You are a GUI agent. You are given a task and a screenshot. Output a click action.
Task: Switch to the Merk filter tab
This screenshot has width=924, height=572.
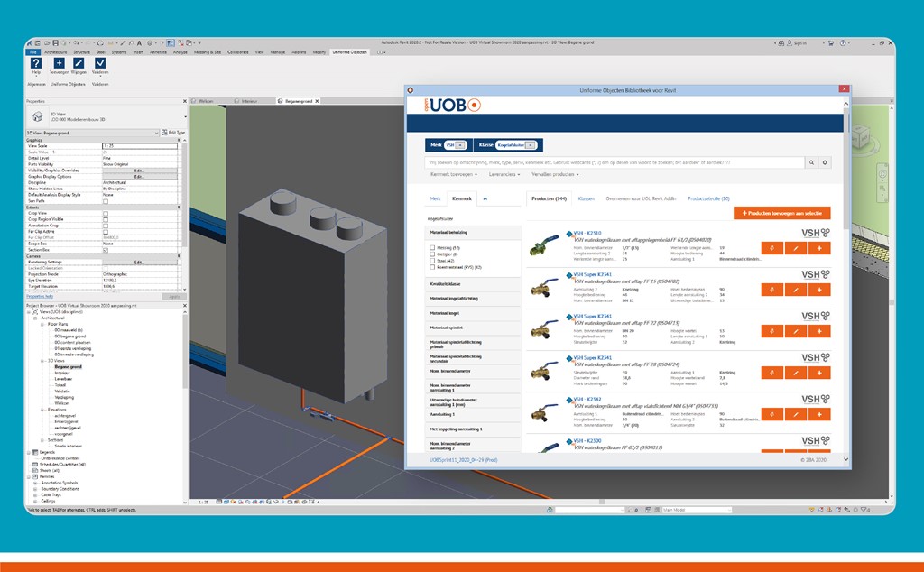click(436, 199)
